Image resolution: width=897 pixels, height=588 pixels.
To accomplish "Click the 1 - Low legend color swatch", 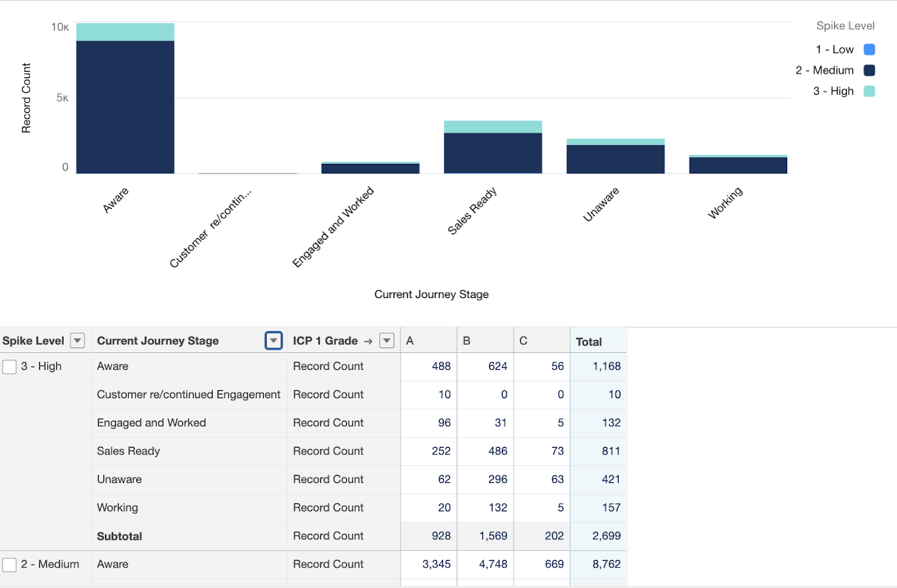I will point(869,49).
